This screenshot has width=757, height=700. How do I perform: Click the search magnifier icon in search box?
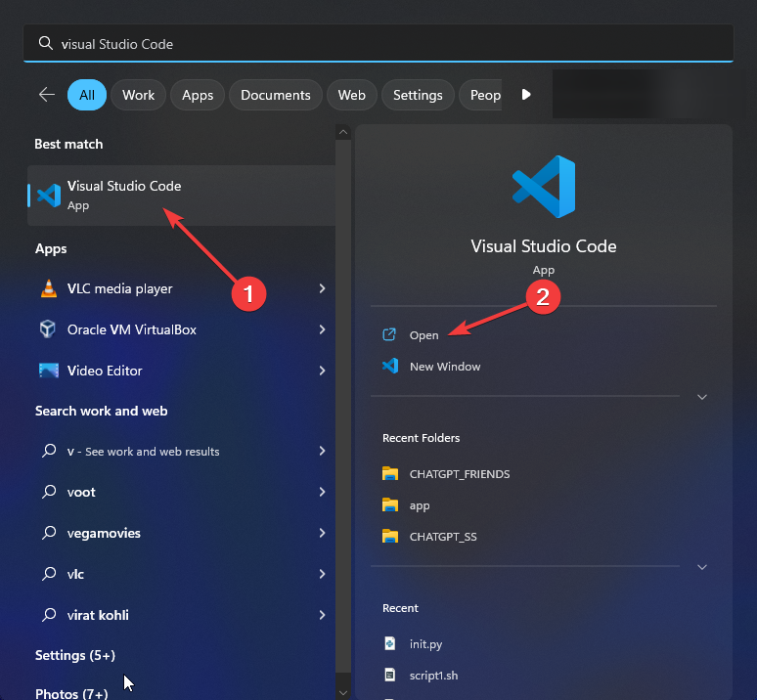point(45,43)
